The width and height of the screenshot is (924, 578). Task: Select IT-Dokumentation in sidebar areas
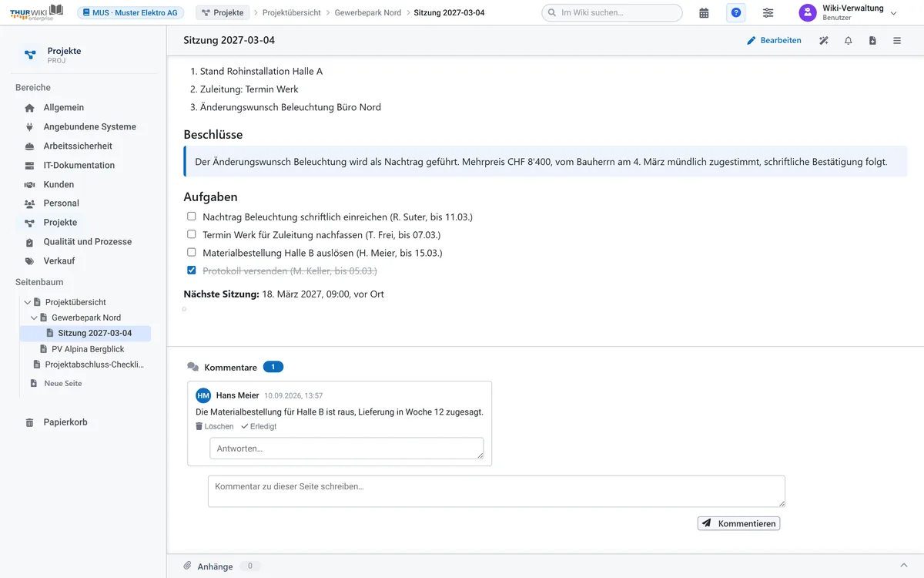79,165
